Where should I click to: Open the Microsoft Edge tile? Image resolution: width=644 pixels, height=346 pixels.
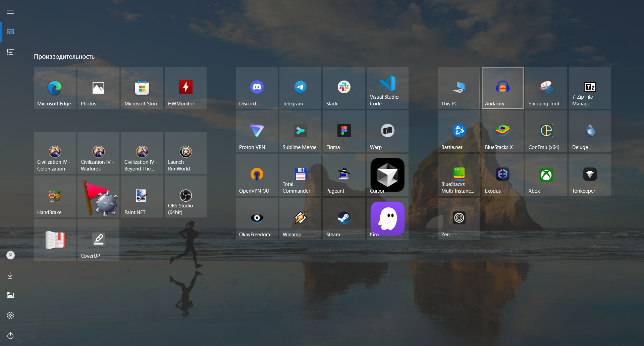coord(55,88)
